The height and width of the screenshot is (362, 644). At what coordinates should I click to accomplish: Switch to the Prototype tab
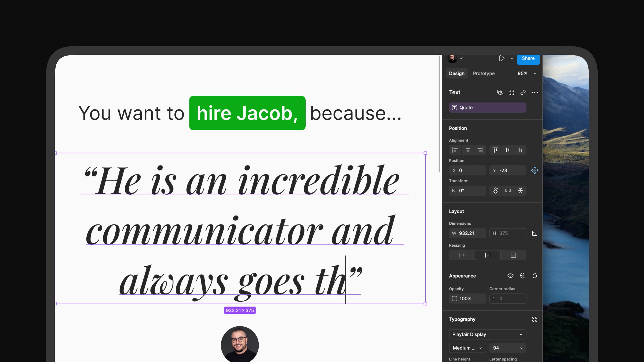484,73
